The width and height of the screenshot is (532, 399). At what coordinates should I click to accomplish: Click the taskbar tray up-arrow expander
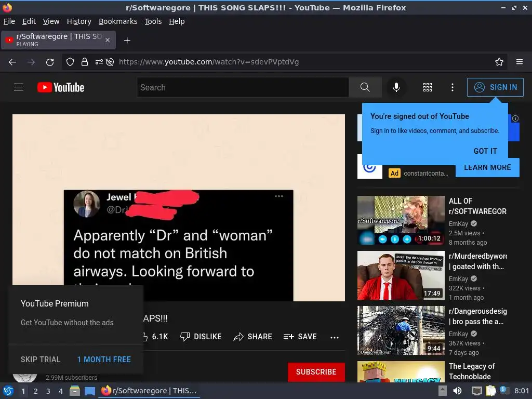(x=443, y=391)
